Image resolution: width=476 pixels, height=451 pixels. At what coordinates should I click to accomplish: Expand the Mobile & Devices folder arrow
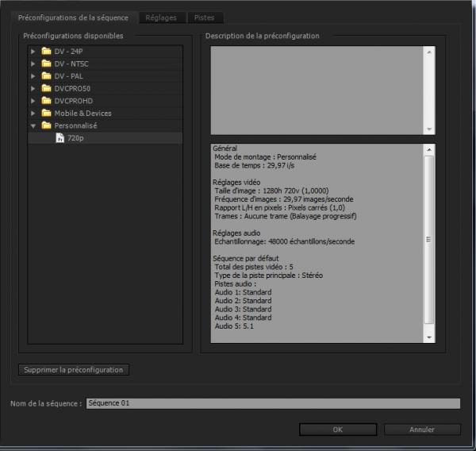tap(33, 114)
